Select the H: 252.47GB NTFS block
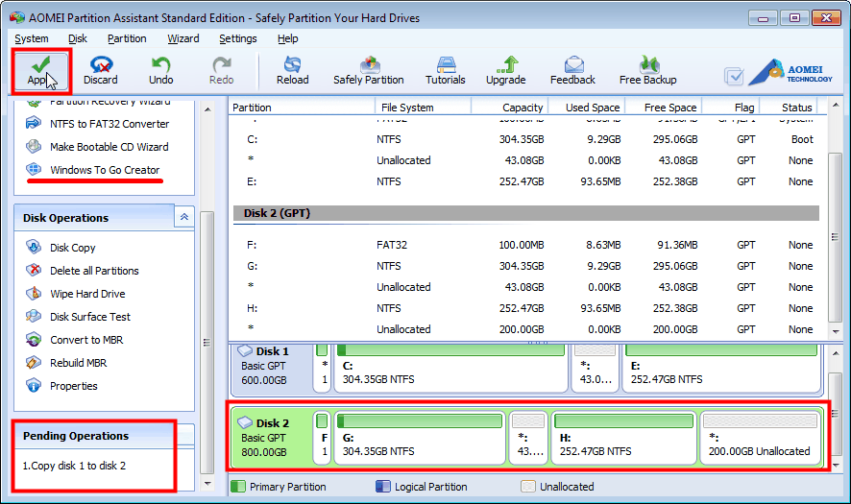 pyautogui.click(x=623, y=438)
